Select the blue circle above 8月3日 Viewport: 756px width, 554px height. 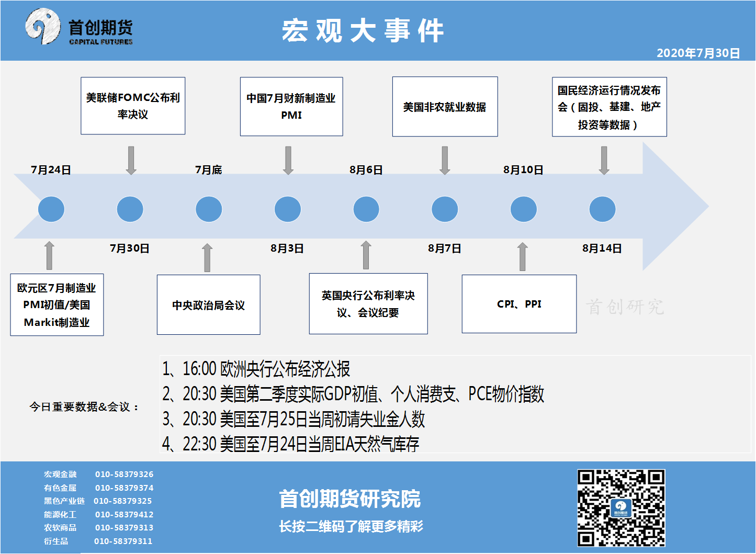[288, 209]
